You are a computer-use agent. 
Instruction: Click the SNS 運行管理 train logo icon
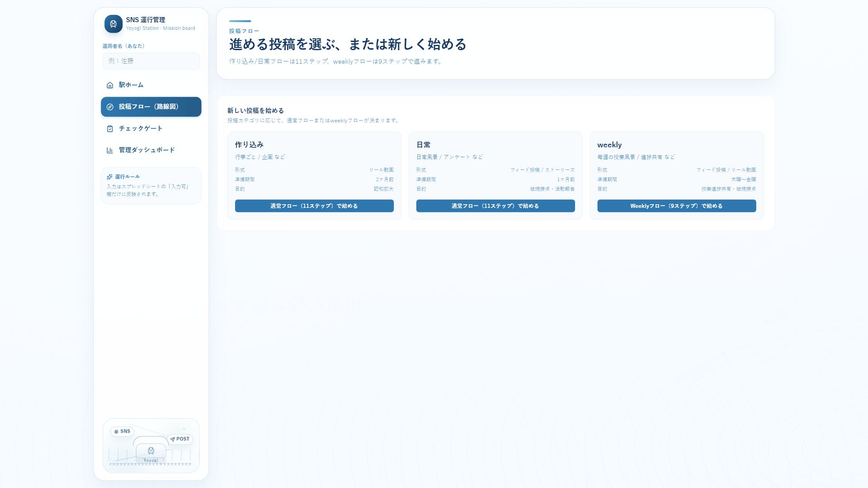[x=113, y=24]
